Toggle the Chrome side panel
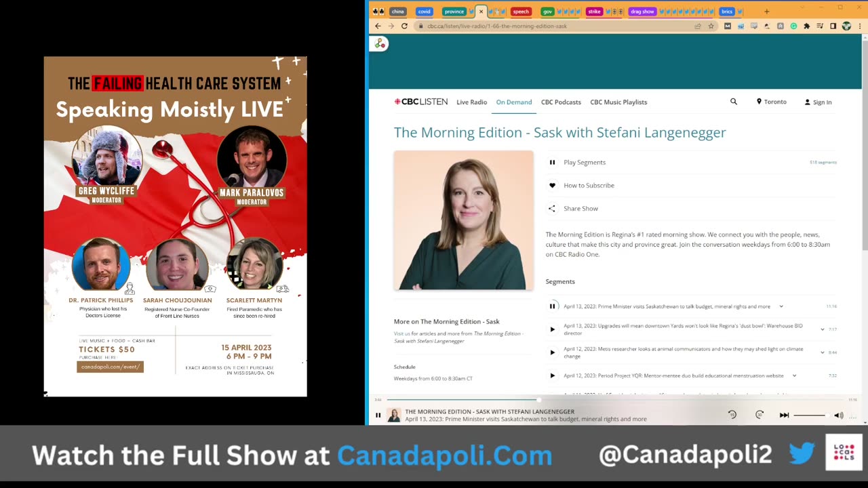The height and width of the screenshot is (488, 868). point(833,26)
